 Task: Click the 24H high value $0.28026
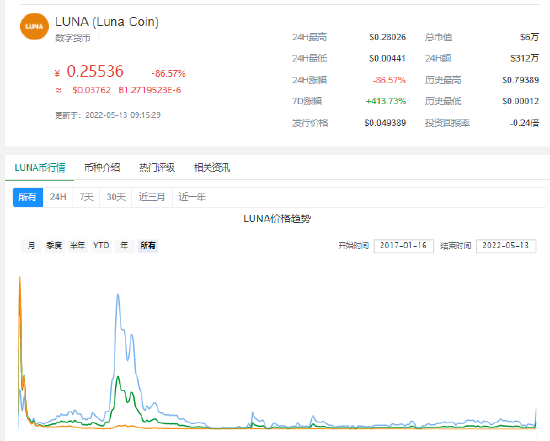[x=387, y=37]
